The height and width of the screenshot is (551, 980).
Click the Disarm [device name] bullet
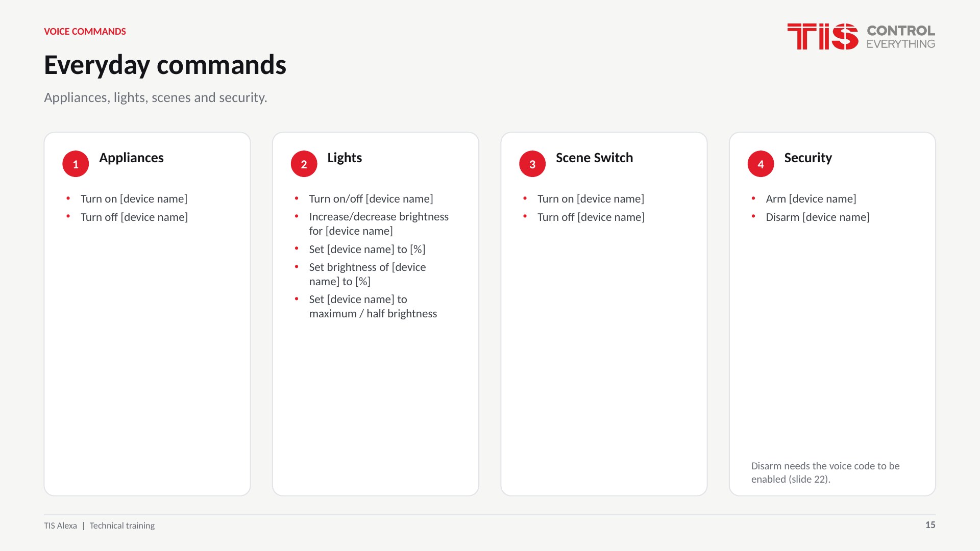818,217
